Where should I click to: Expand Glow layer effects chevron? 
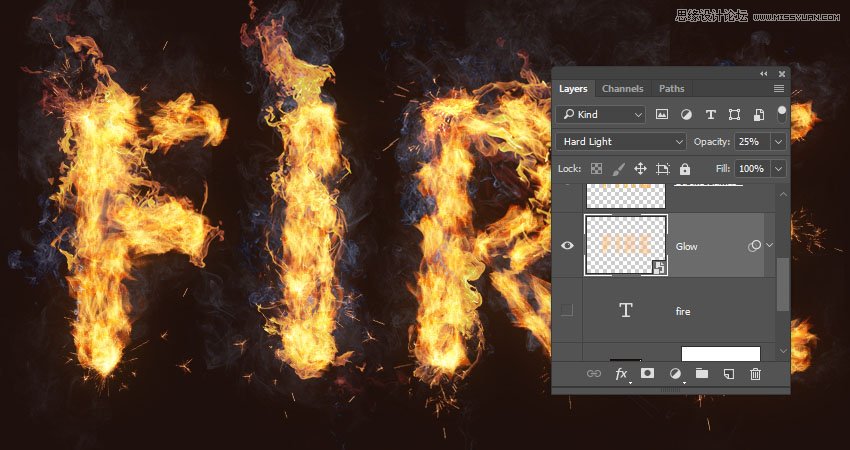tap(770, 246)
